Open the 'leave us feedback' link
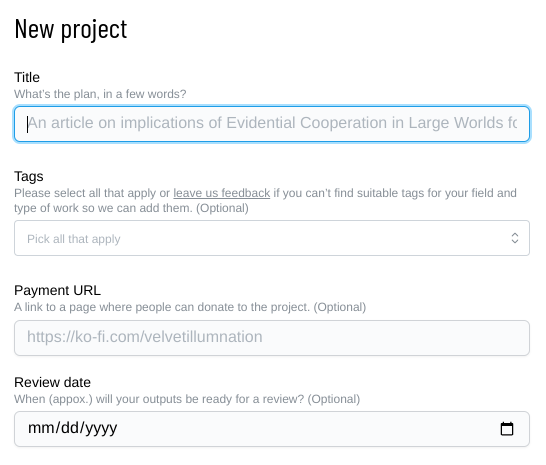Screen dimensions: 546x465 [x=221, y=193]
